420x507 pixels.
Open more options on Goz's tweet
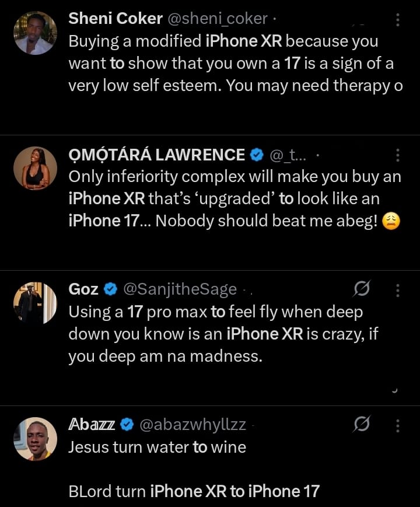tap(398, 290)
